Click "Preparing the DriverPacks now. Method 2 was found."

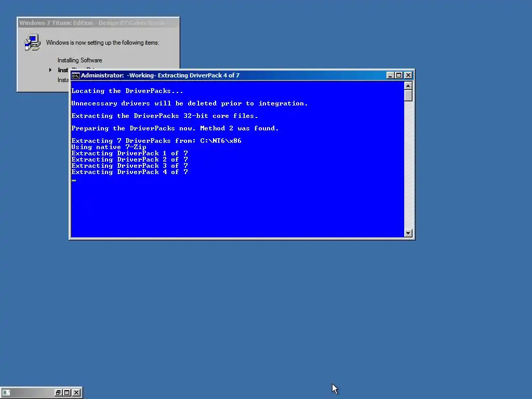(x=175, y=128)
